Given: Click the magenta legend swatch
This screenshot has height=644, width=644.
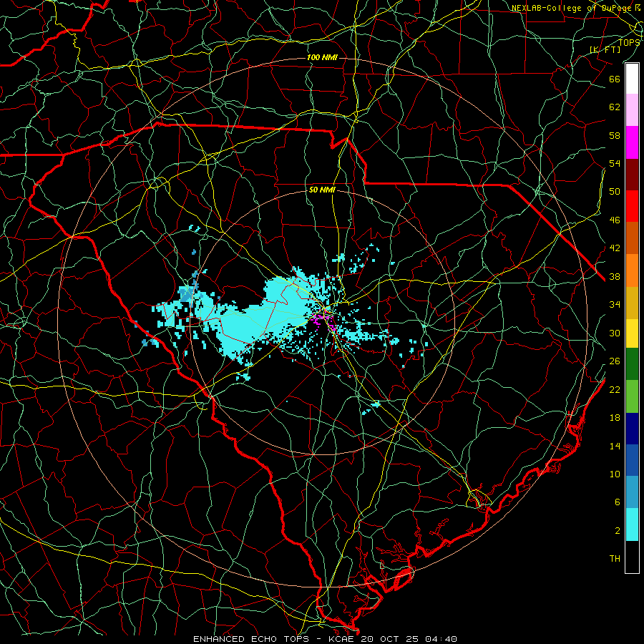Looking at the screenshot, I should tap(632, 142).
